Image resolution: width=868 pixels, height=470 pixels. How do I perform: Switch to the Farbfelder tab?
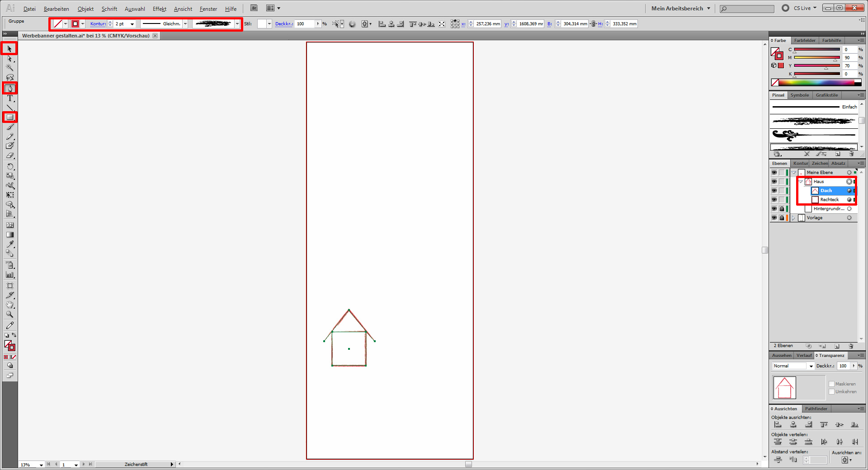[x=805, y=41]
